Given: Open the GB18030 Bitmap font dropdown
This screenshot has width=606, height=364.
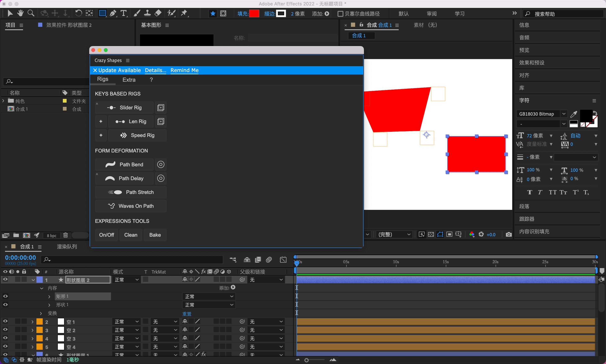Looking at the screenshot, I should click(x=563, y=114).
